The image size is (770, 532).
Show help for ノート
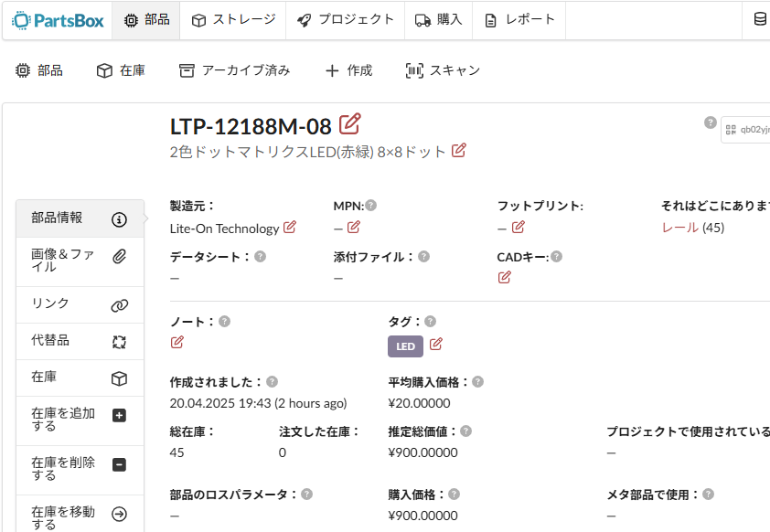tap(224, 321)
